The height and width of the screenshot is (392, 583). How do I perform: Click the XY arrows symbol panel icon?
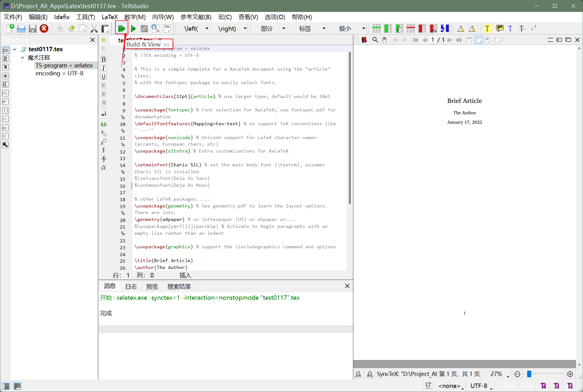pos(5,136)
